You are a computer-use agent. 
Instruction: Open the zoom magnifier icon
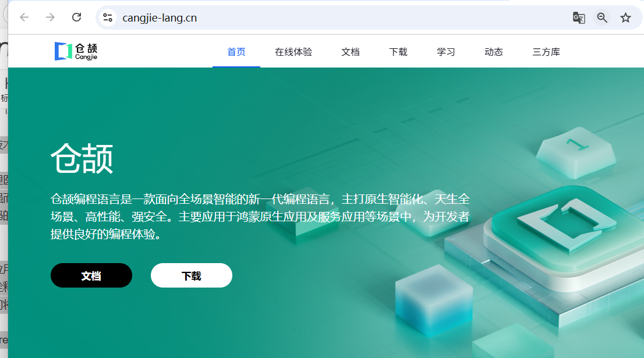pos(602,17)
